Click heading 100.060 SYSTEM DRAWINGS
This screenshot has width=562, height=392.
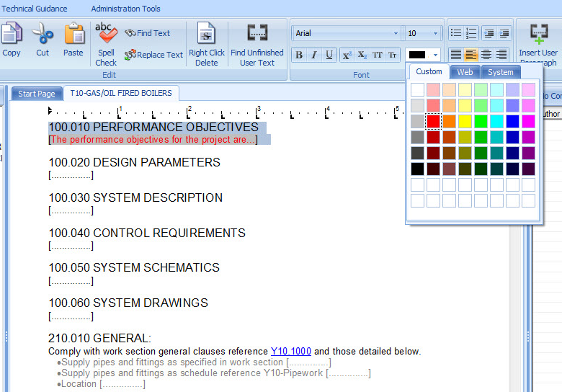[128, 303]
